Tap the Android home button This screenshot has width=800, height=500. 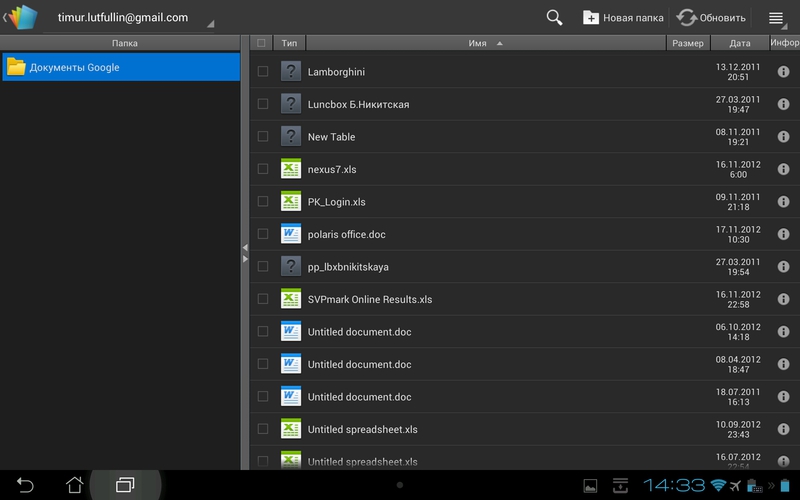pyautogui.click(x=74, y=485)
